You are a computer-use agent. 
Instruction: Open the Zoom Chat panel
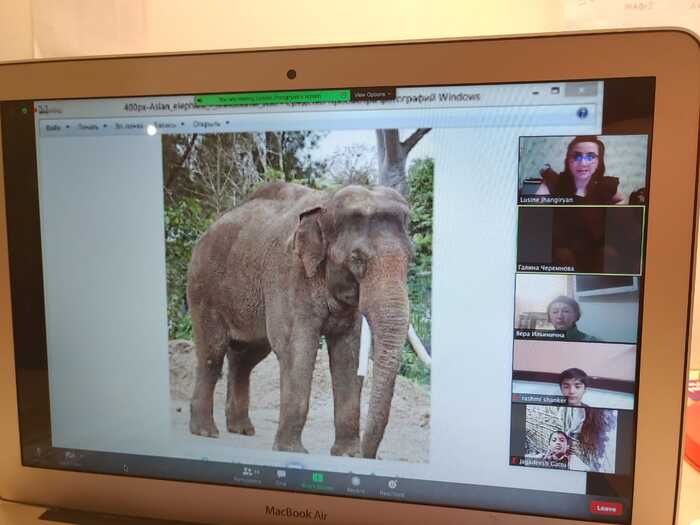(281, 478)
